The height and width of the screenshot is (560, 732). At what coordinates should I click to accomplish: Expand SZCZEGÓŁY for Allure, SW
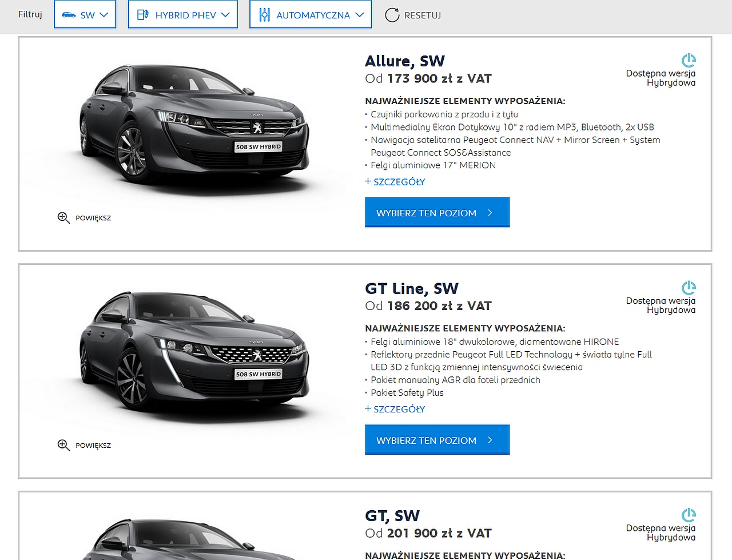(x=395, y=182)
